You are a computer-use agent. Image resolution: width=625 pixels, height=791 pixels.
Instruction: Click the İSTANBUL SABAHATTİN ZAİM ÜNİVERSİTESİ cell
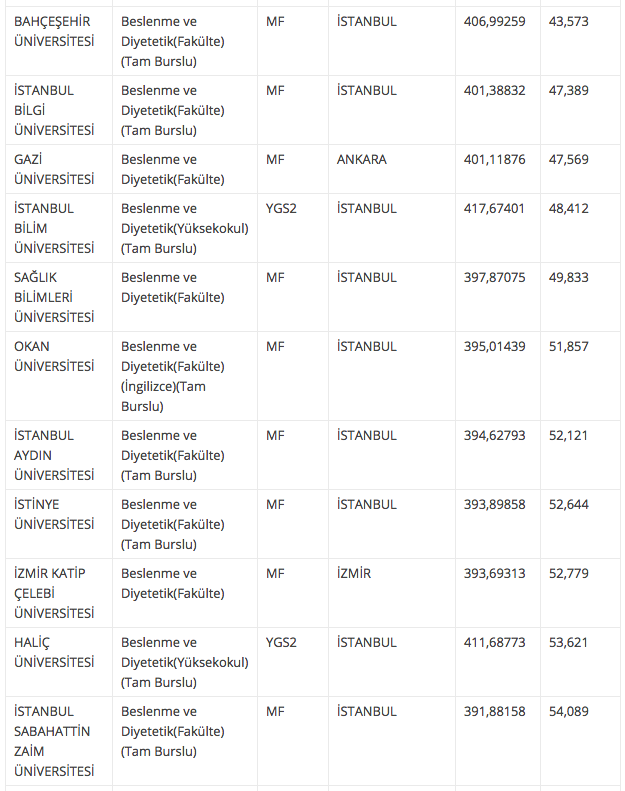pos(55,741)
